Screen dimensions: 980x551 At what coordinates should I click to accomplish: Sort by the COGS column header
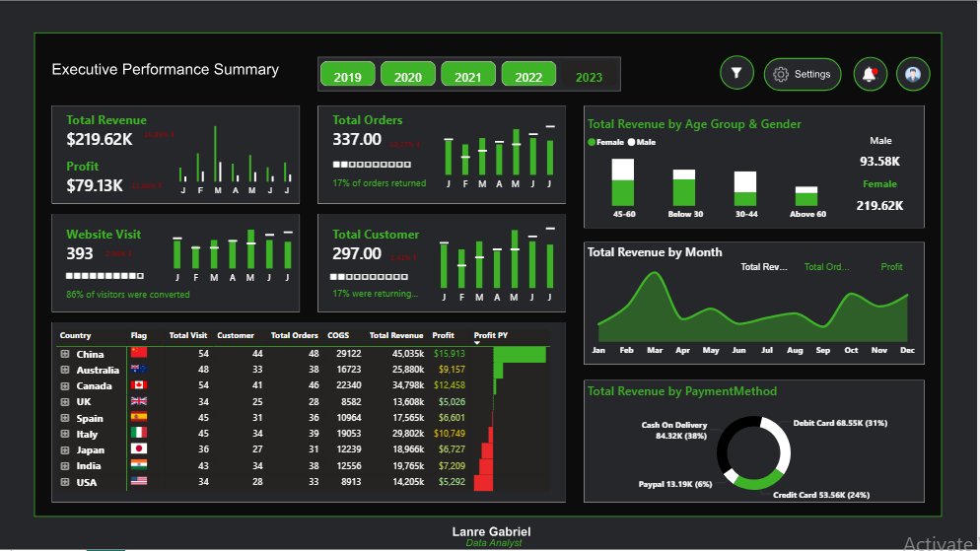338,335
